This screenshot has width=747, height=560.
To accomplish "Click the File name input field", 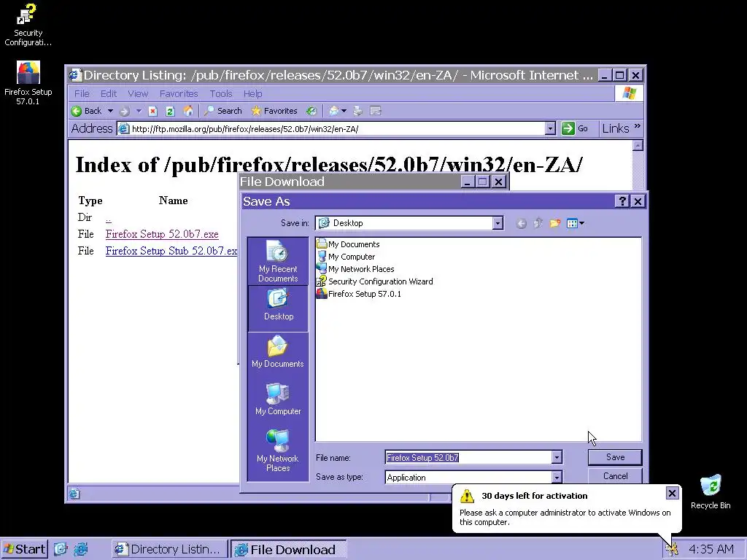I will coord(468,458).
